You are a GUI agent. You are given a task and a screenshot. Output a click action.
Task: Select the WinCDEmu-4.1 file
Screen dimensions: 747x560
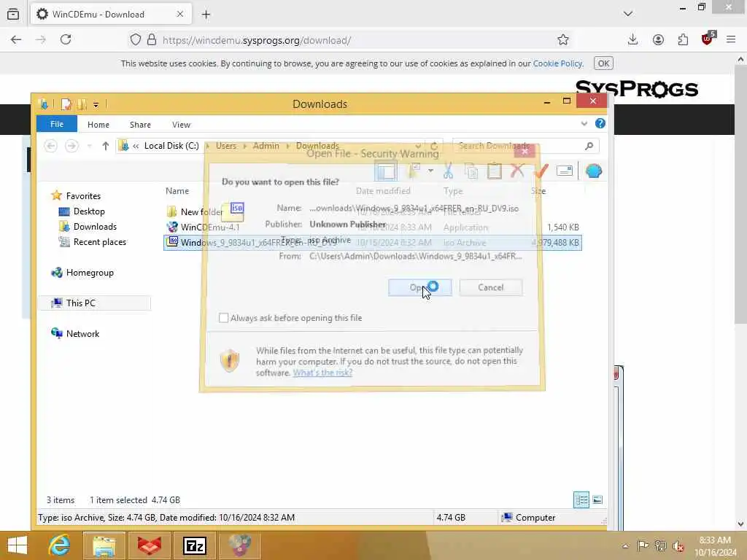[x=209, y=227]
